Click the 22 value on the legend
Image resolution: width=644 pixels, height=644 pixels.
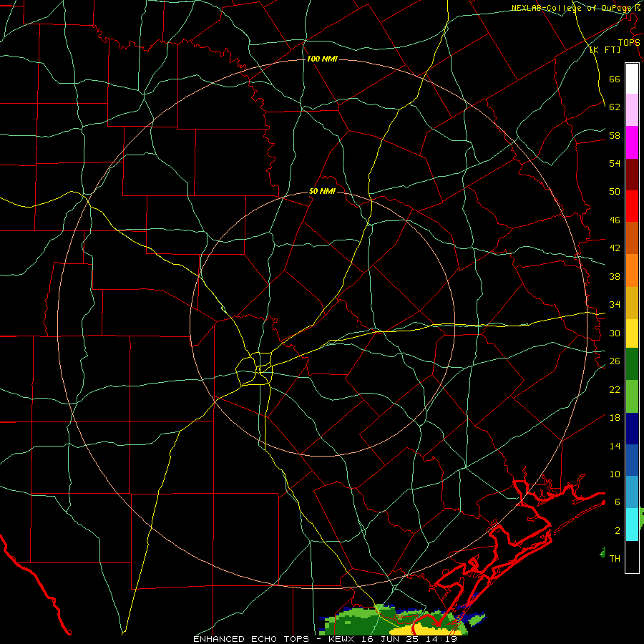tap(615, 389)
